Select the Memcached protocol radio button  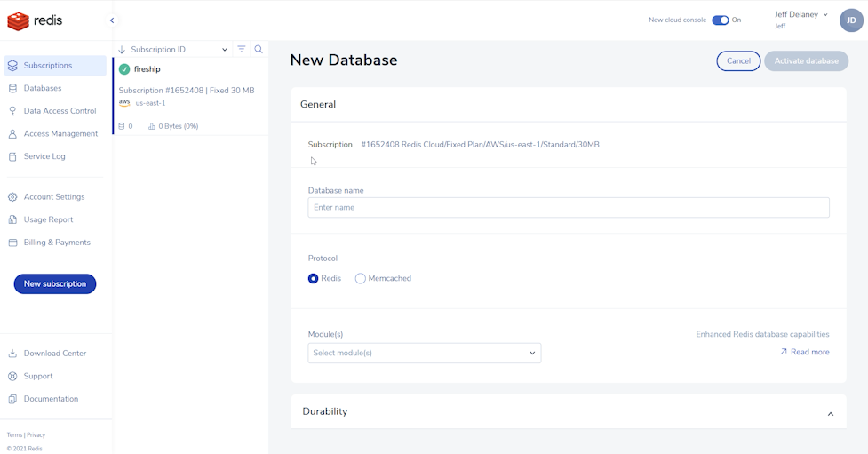[x=361, y=278]
